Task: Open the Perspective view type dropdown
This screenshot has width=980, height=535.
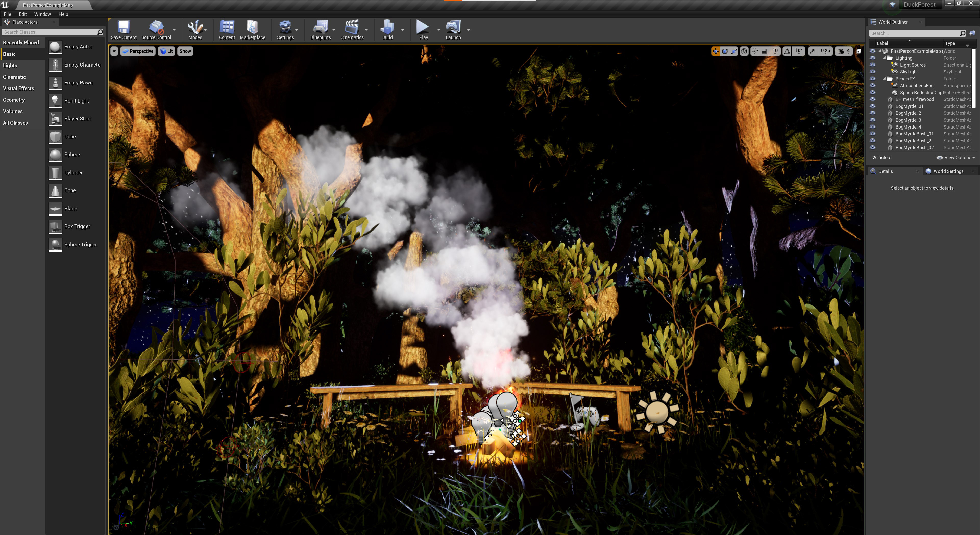Action: click(x=138, y=51)
